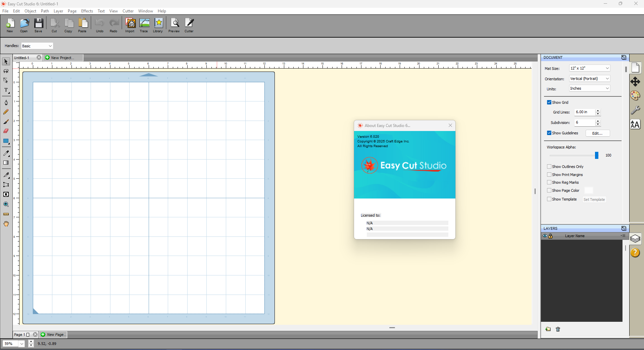Turn on Show Reg Marks
The image size is (644, 350).
pyautogui.click(x=549, y=182)
